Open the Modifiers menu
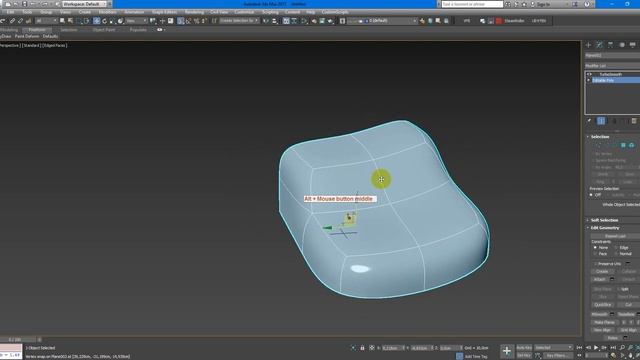The width and height of the screenshot is (640, 360). click(107, 12)
